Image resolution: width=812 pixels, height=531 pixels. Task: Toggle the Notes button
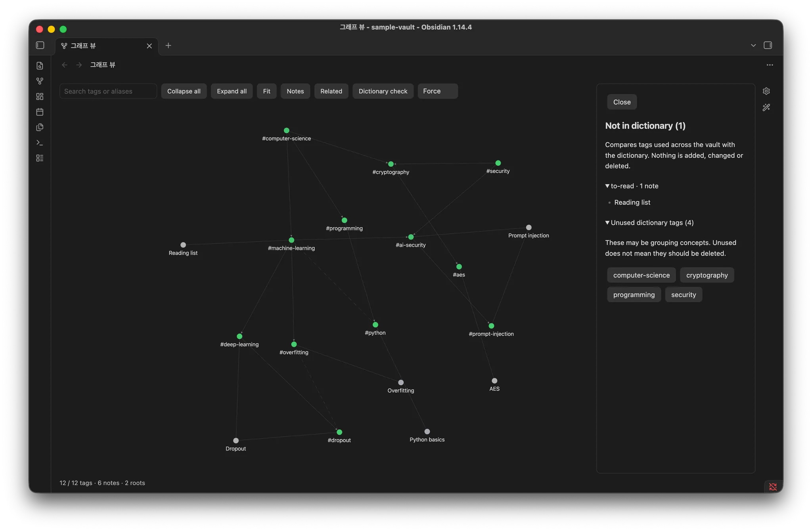click(x=295, y=91)
